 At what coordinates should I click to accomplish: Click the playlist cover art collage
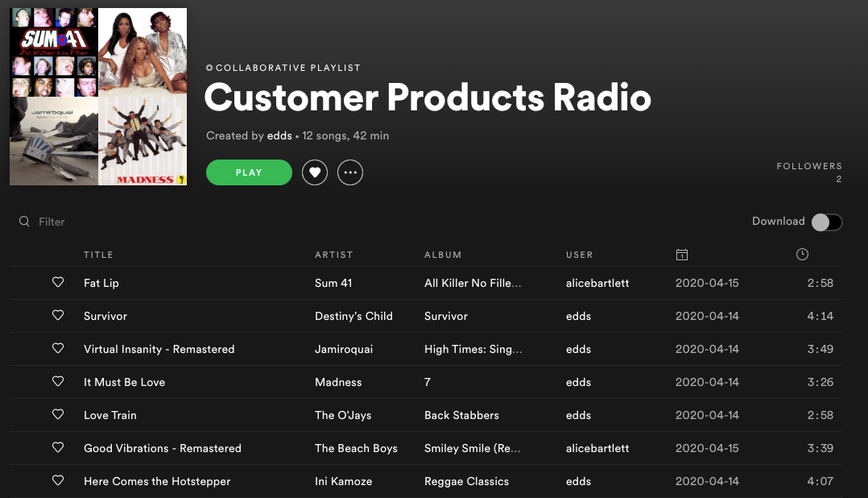pyautogui.click(x=97, y=97)
